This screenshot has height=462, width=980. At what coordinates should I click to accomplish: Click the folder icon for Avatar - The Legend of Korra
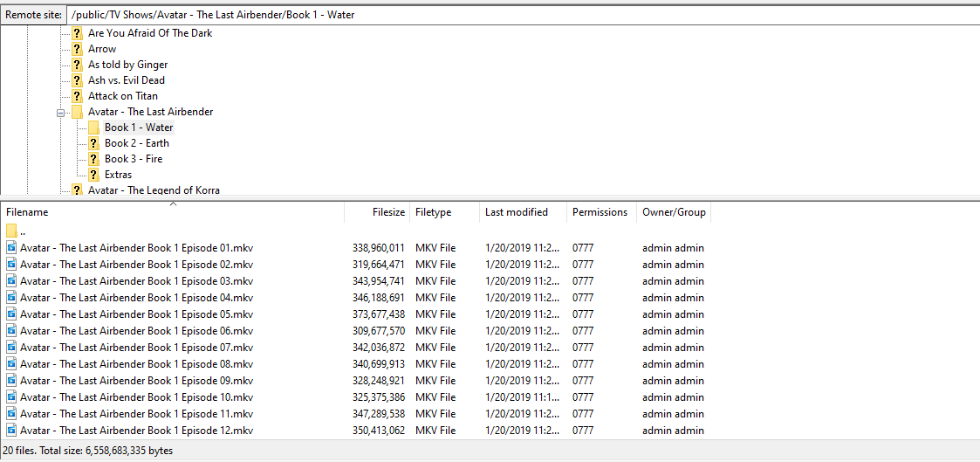tap(77, 190)
